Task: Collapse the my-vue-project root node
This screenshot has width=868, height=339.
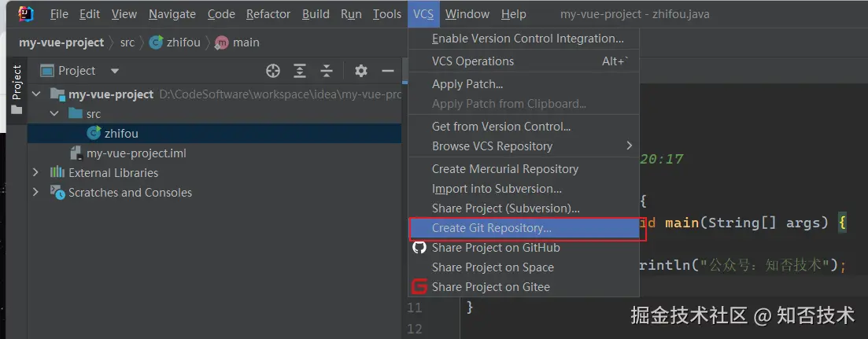Action: click(35, 94)
